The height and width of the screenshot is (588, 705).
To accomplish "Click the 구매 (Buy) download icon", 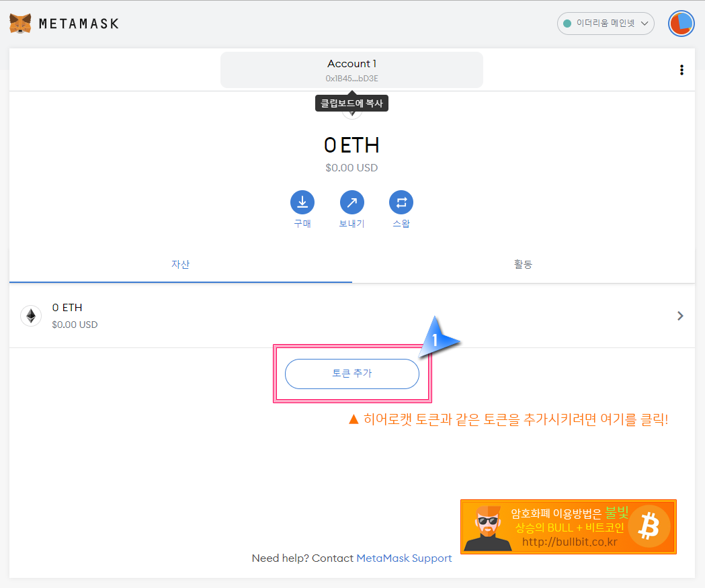I will tap(302, 202).
